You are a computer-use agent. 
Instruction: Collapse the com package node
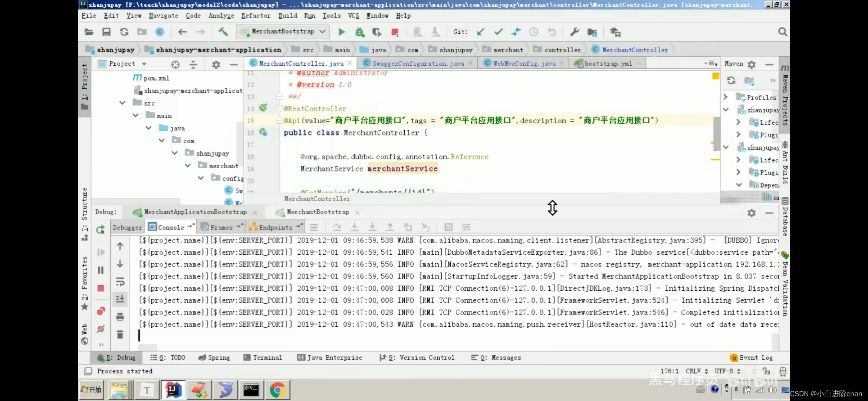point(162,140)
